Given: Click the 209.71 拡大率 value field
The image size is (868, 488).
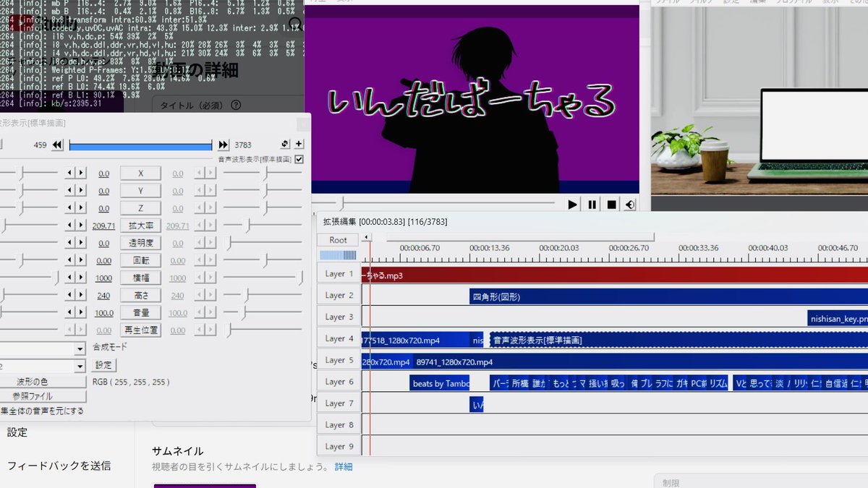Looking at the screenshot, I should point(104,226).
